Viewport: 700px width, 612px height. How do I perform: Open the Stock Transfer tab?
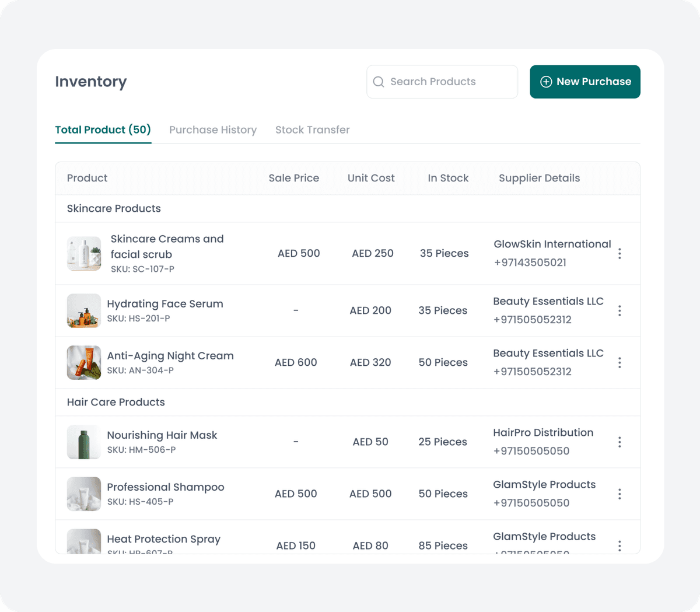pyautogui.click(x=313, y=130)
